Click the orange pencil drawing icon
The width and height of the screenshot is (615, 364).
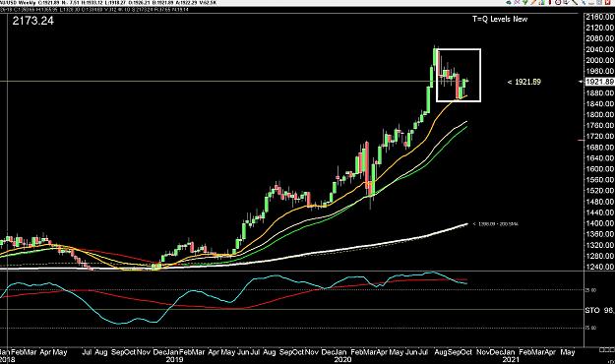point(533,2)
